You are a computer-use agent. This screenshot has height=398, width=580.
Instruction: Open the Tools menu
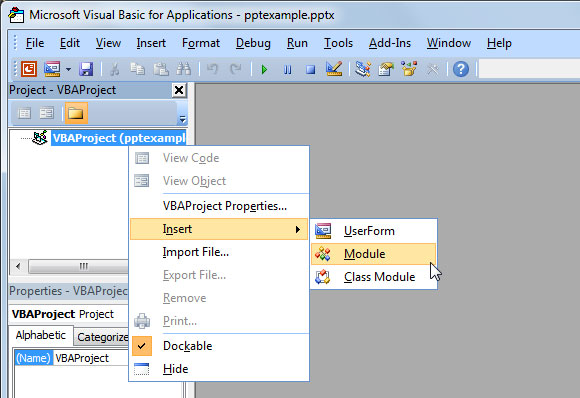338,43
